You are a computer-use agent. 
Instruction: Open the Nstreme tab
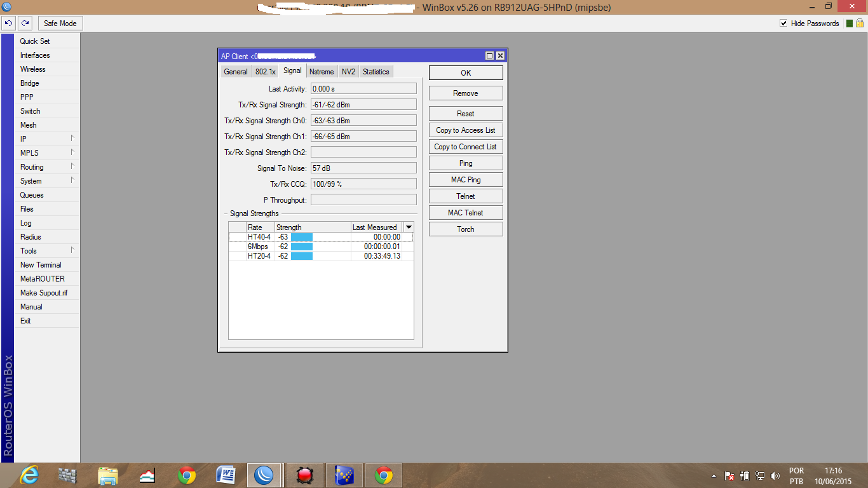pos(322,72)
